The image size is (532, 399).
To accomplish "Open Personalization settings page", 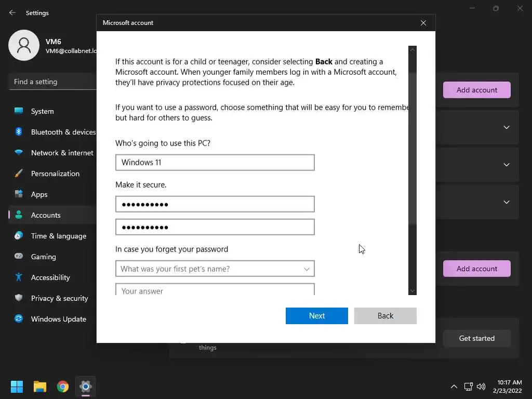I will tap(52, 174).
